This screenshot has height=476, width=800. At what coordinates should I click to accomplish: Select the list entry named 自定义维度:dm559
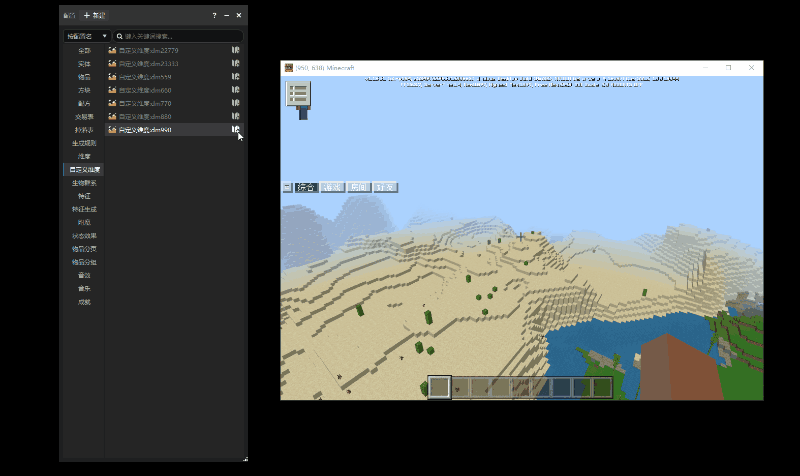[174, 77]
